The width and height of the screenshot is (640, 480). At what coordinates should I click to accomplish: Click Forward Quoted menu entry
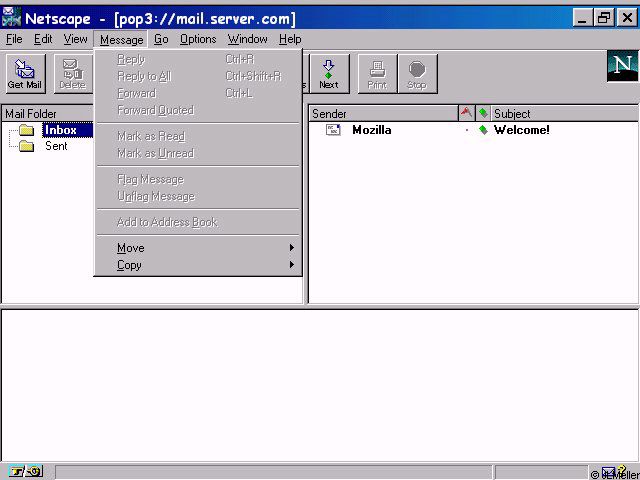pos(198,110)
